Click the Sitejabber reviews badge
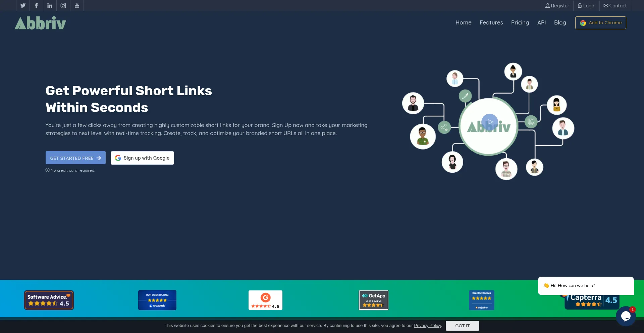The image size is (644, 333). click(482, 300)
